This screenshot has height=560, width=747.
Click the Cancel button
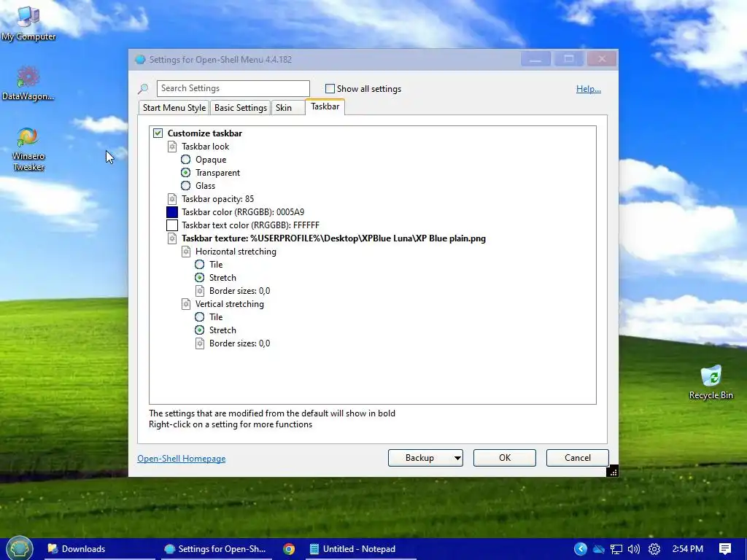click(578, 458)
